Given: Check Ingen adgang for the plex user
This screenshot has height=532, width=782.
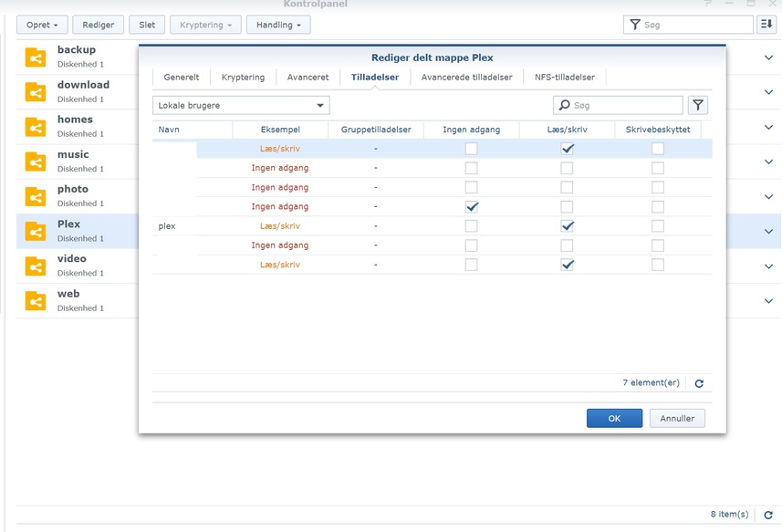Looking at the screenshot, I should (x=471, y=226).
